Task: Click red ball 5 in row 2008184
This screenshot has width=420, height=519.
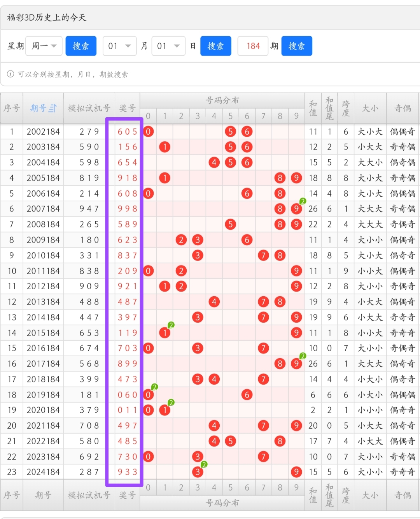Action: tap(231, 224)
